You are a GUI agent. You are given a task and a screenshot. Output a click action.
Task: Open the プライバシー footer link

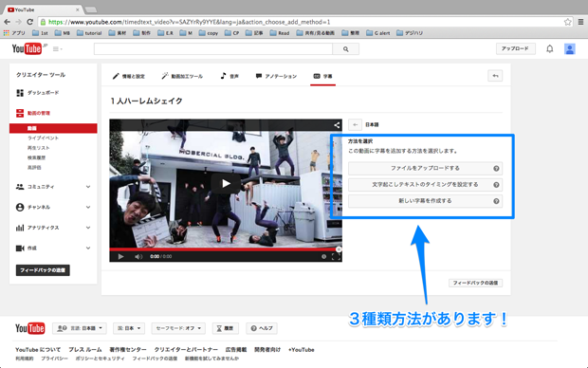coord(54,359)
